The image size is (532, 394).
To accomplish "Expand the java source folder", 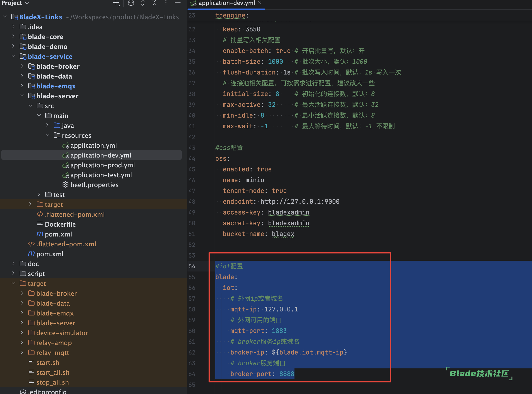I will pos(47,125).
